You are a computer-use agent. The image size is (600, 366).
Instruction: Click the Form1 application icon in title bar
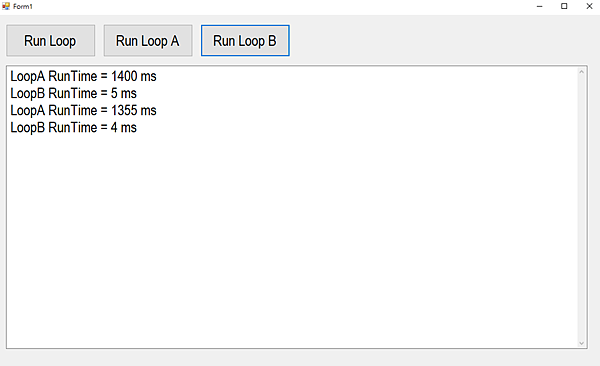pos(6,6)
